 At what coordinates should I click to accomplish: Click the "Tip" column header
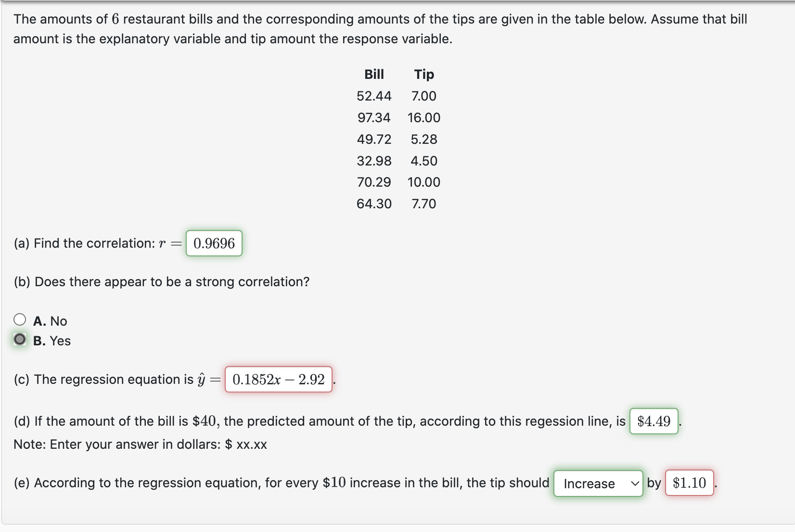[x=423, y=74]
